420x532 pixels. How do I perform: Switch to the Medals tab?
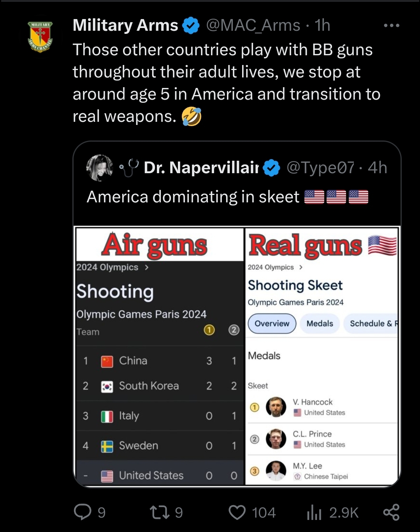click(320, 324)
